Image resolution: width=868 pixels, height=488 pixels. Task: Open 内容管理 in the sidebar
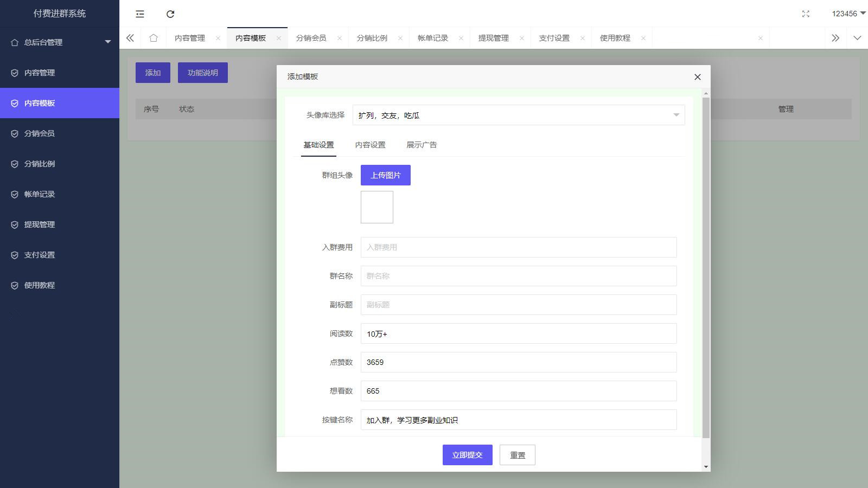60,73
